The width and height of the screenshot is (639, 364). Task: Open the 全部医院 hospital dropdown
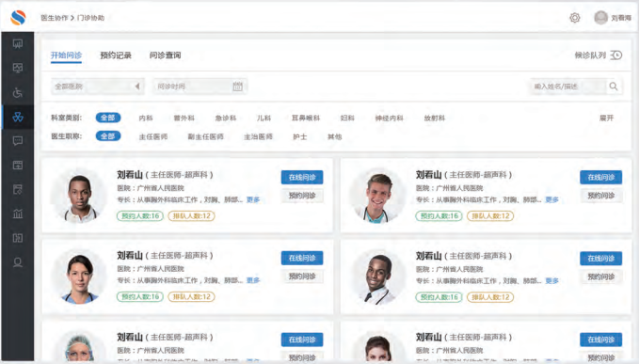click(x=98, y=87)
